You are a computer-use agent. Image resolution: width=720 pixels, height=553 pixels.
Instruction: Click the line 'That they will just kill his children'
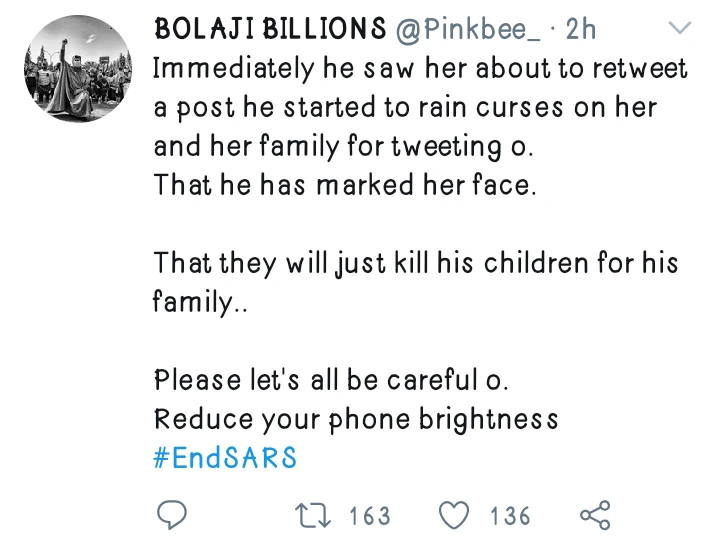416,264
